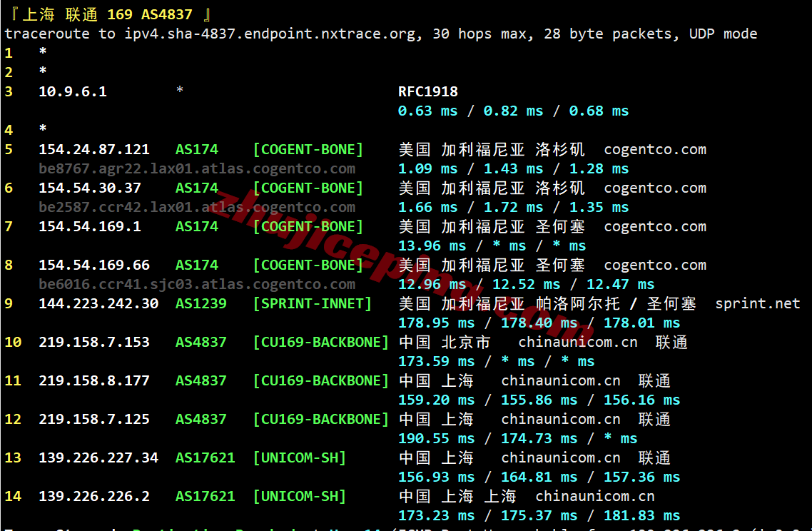This screenshot has width=812, height=531.
Task: Click the '0.63 ms' latency value
Action: pos(427,111)
